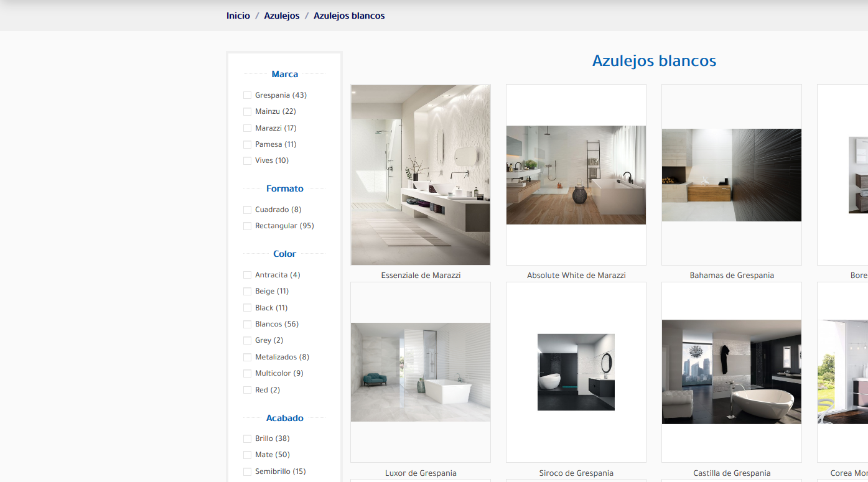Screen dimensions: 868x482
Task: Tick the Mainzu (22) brand checkbox
Action: click(x=247, y=112)
